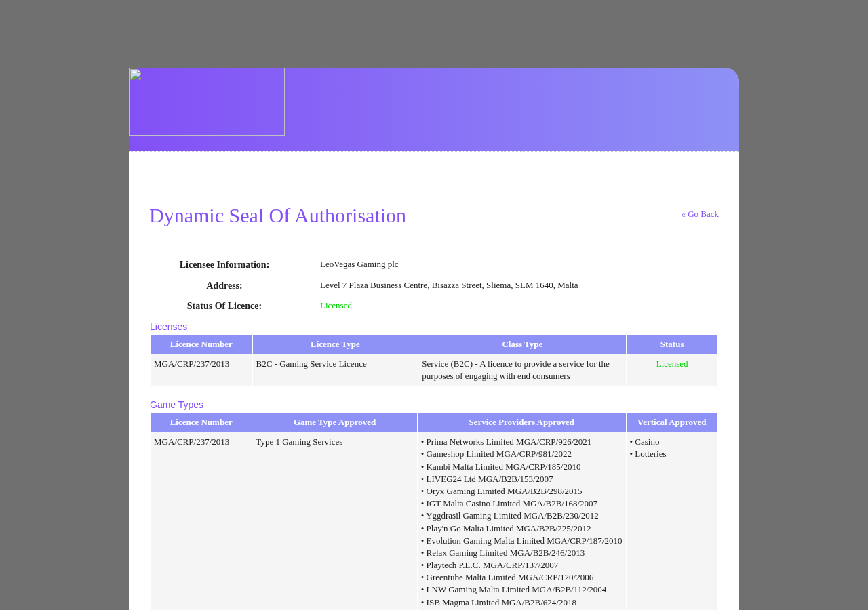Select the Gameshop Limited provider entry
Viewport: 868px width, 610px height.
(496, 454)
